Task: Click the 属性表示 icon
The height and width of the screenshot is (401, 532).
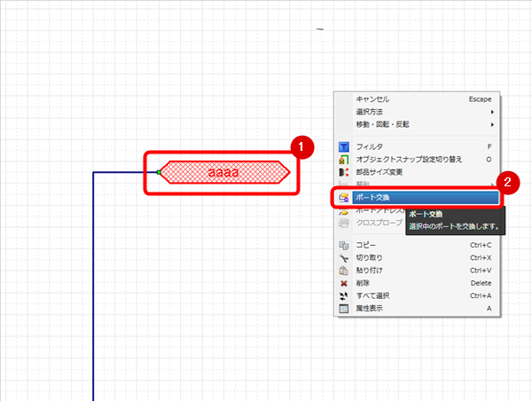Action: tap(344, 309)
